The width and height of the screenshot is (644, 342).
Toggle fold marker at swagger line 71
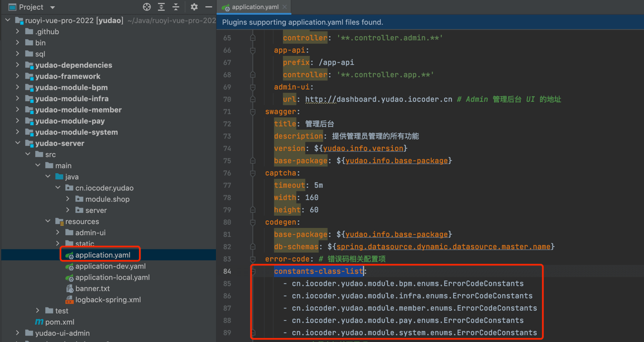(253, 112)
